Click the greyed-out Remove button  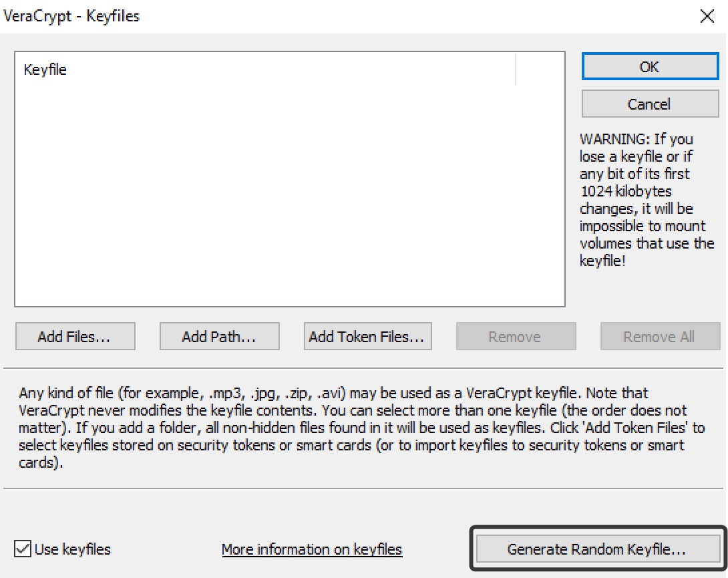(515, 337)
